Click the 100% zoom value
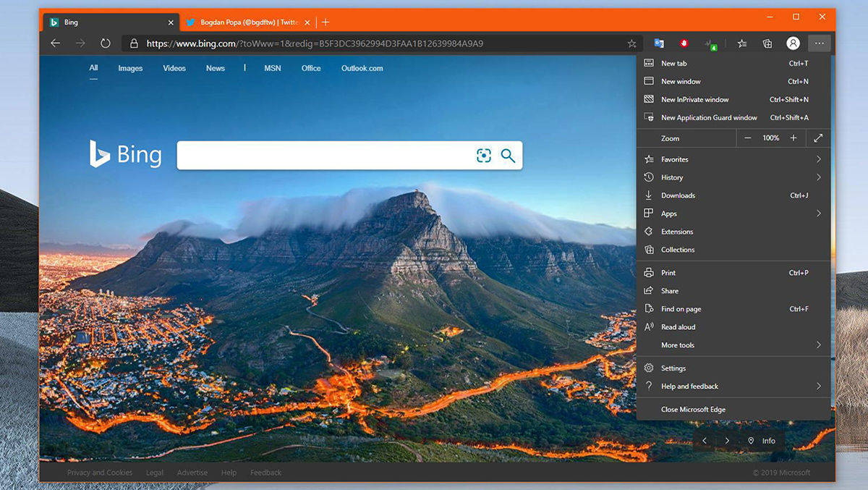The image size is (868, 490). pyautogui.click(x=771, y=138)
